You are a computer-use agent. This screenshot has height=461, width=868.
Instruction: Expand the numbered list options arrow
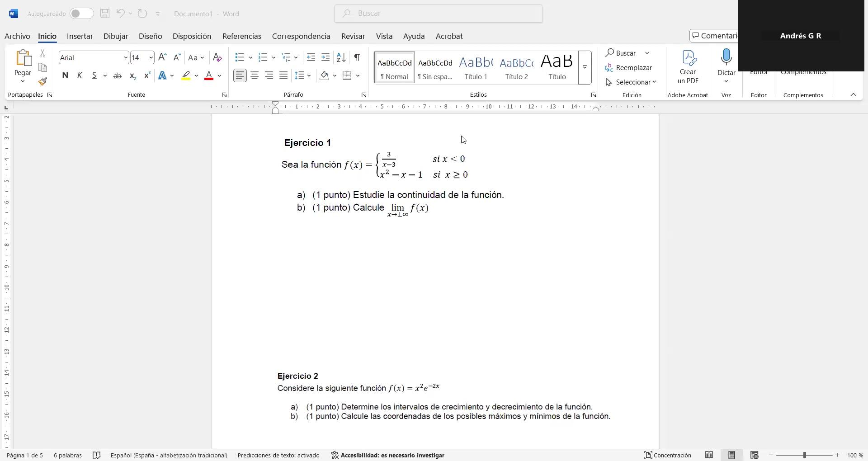(274, 57)
